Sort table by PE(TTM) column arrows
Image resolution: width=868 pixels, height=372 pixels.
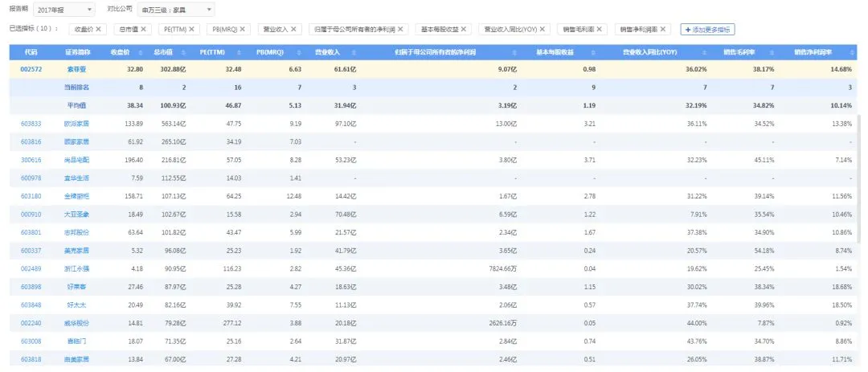click(240, 52)
